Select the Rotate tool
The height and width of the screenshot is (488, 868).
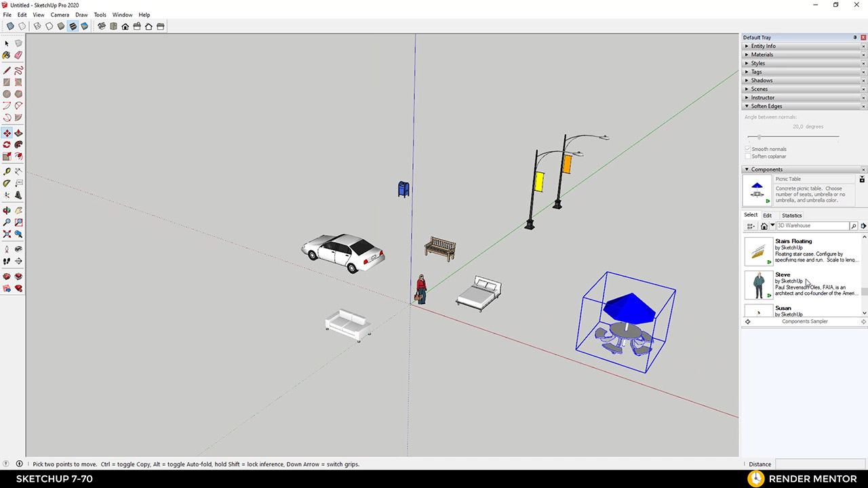click(x=7, y=144)
